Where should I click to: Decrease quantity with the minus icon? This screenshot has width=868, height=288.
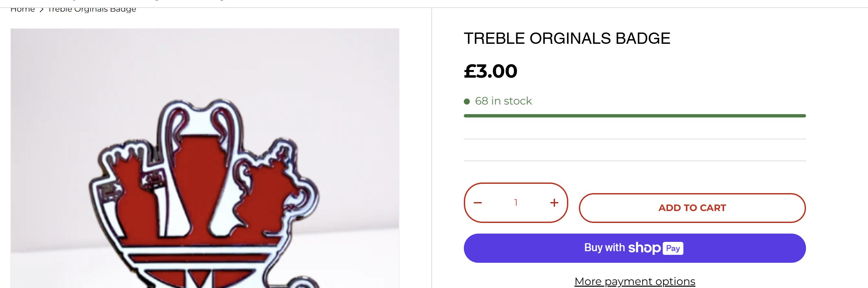pyautogui.click(x=477, y=203)
